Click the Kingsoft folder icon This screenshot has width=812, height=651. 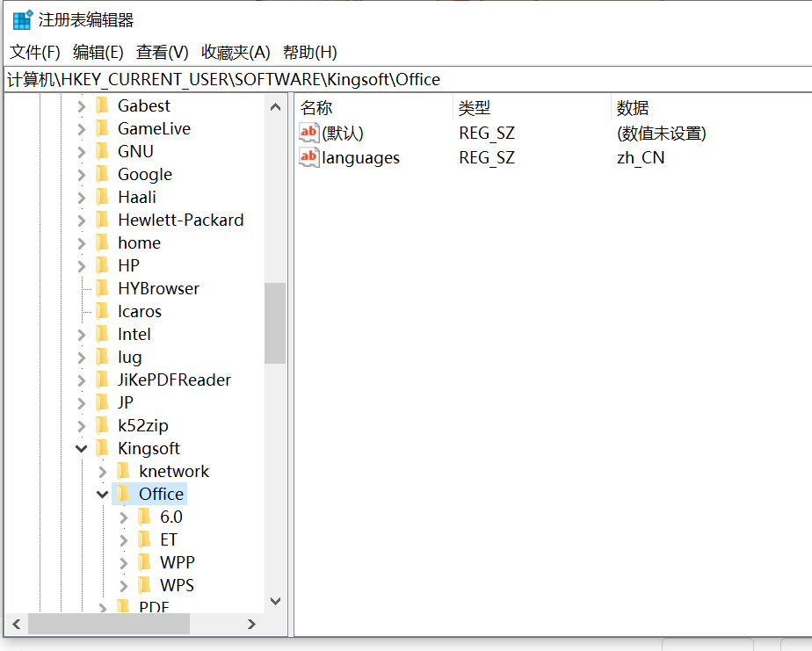(x=103, y=448)
